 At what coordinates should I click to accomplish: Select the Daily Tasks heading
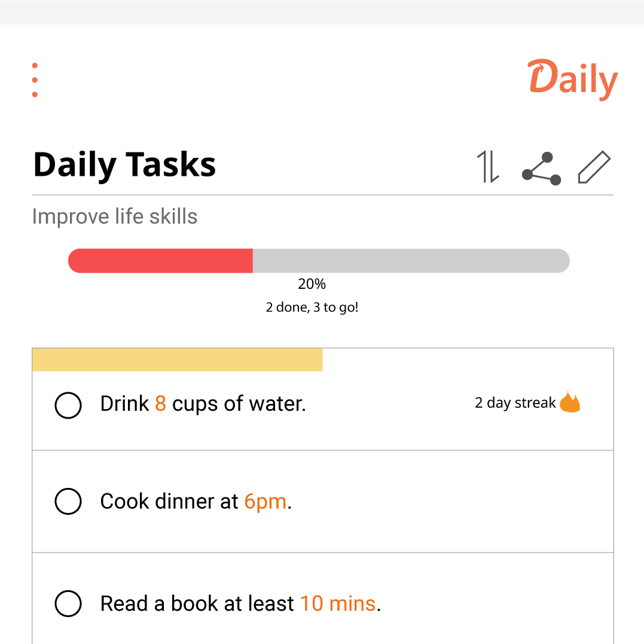point(124,165)
